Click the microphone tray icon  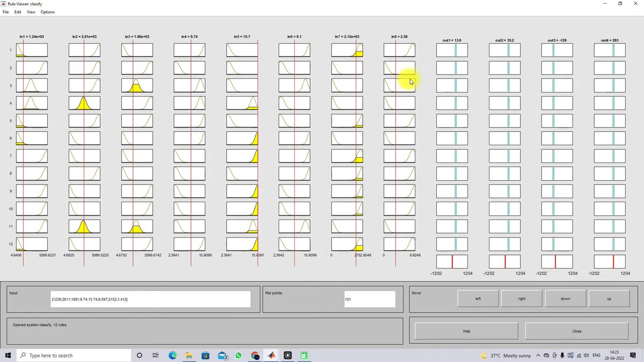[x=562, y=356]
